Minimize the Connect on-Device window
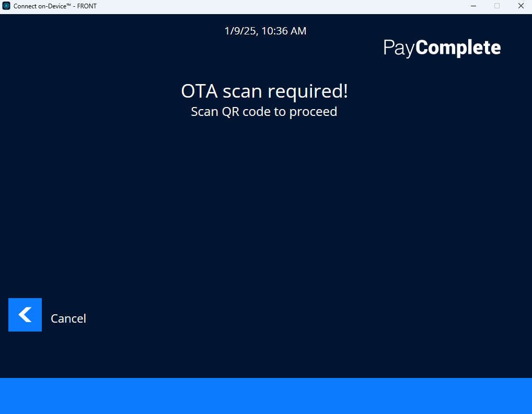 tap(473, 6)
